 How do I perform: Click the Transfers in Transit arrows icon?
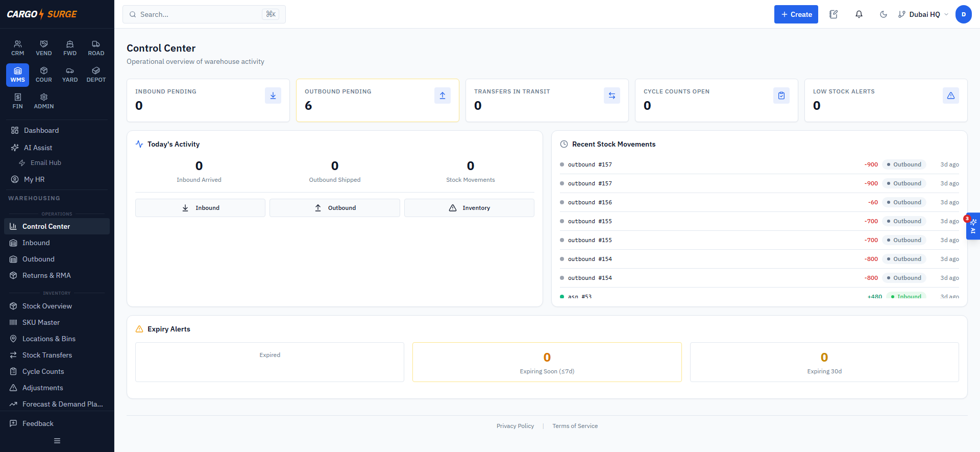(612, 96)
